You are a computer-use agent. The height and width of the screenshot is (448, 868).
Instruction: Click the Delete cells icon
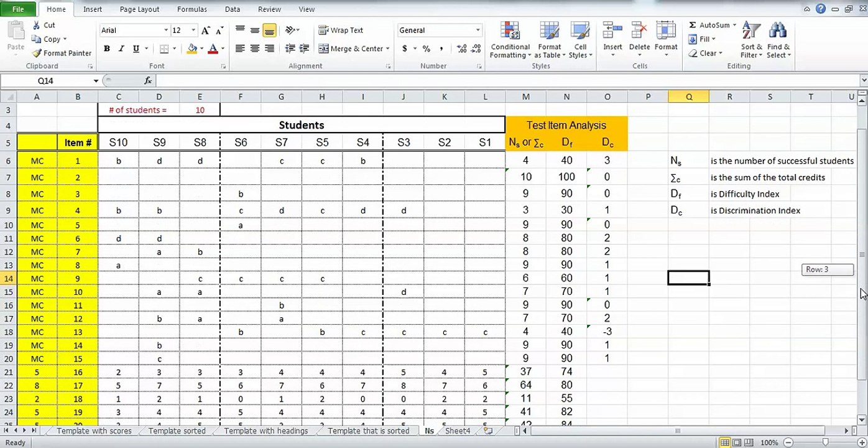[x=639, y=31]
